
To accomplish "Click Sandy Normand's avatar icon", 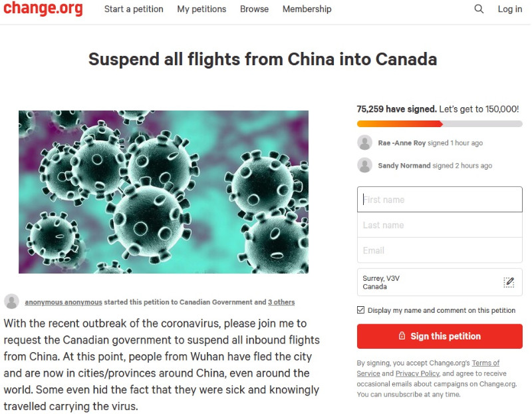I will click(364, 165).
